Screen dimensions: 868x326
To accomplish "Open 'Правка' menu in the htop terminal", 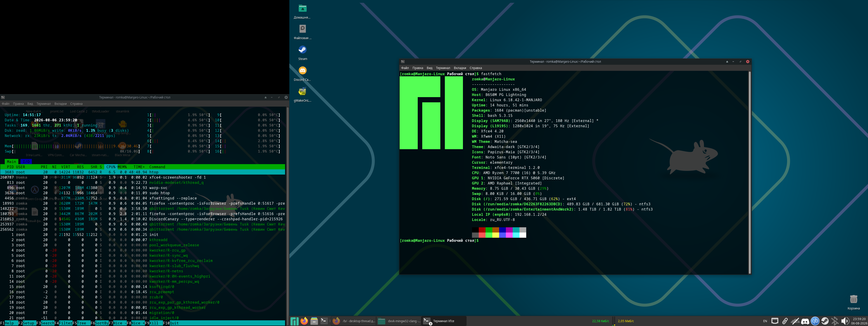I will (18, 104).
